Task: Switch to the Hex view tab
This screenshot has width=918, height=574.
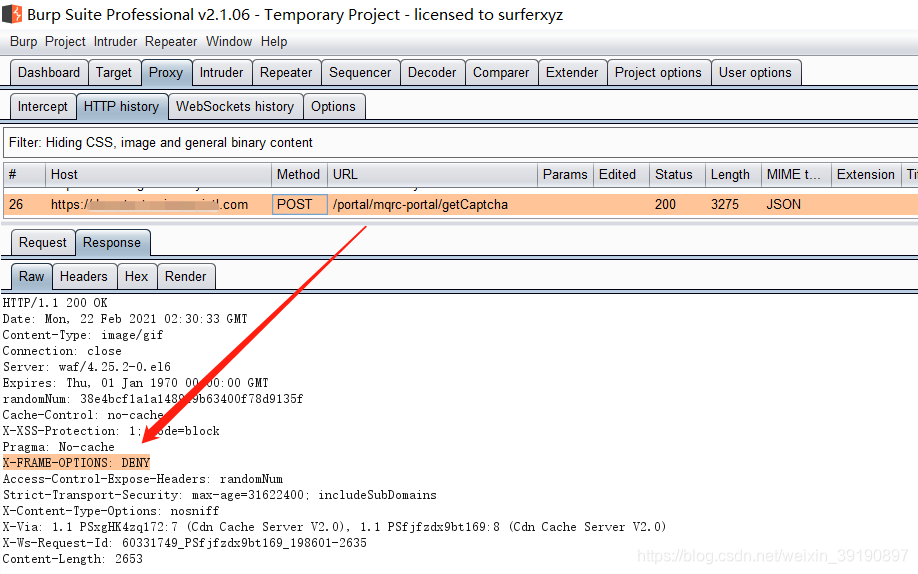Action: pos(136,276)
